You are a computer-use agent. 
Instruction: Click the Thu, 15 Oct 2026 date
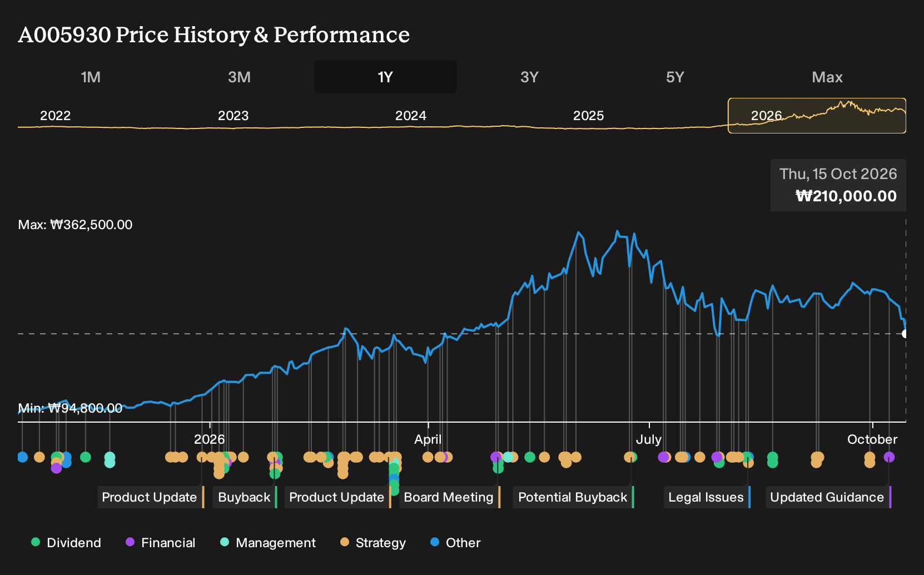click(x=838, y=174)
